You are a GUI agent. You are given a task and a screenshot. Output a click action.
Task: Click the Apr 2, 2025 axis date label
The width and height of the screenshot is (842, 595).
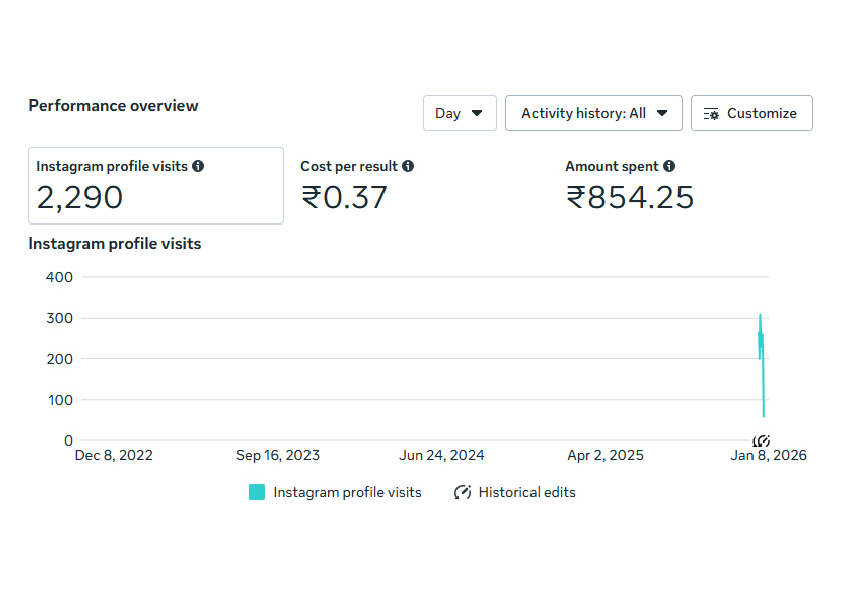[x=606, y=456]
